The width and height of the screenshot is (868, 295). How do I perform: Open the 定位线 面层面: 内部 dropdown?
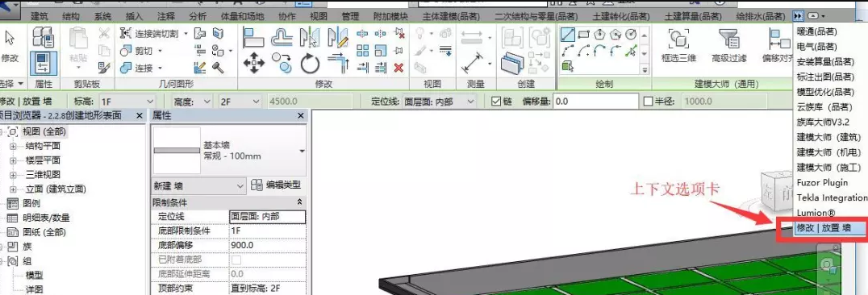440,102
